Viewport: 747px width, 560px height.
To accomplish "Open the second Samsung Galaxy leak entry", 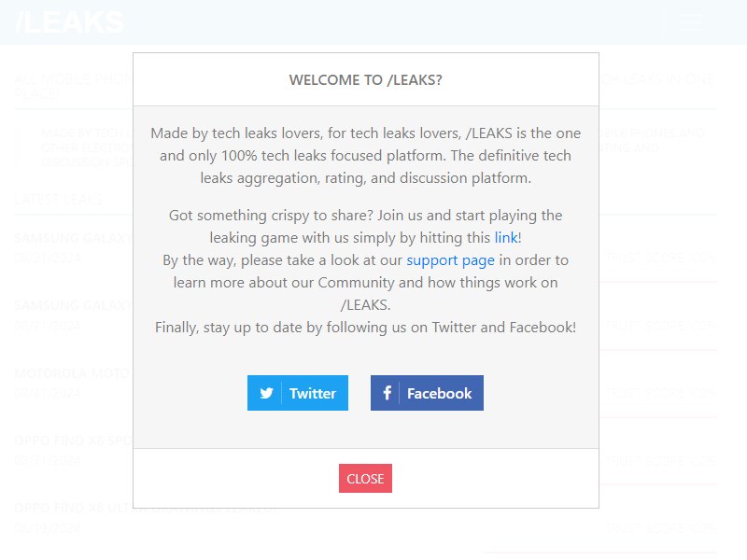I will tap(74, 306).
